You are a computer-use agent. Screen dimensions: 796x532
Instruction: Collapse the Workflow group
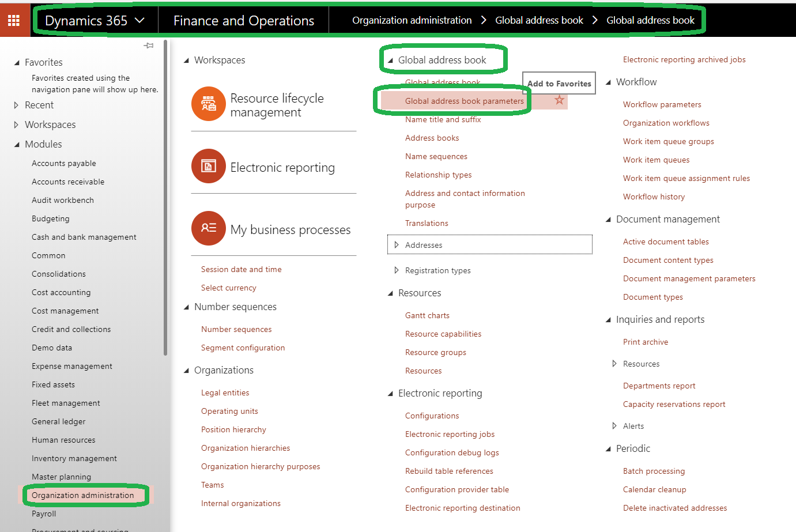[608, 82]
